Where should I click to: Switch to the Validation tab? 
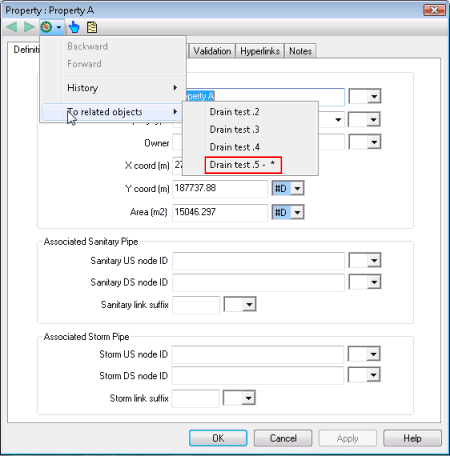click(x=212, y=51)
